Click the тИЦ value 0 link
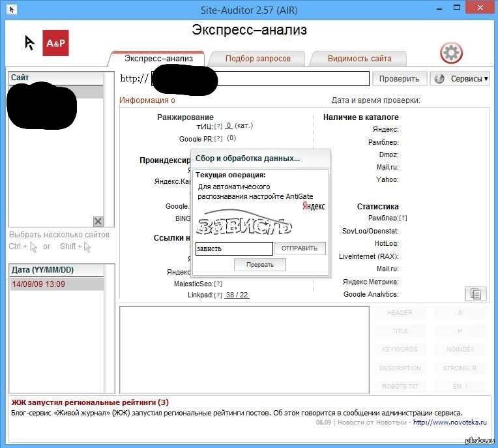 229,126
